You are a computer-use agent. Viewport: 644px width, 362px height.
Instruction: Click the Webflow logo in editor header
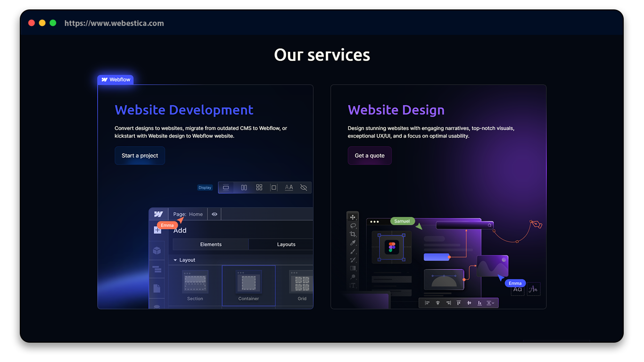pos(158,214)
